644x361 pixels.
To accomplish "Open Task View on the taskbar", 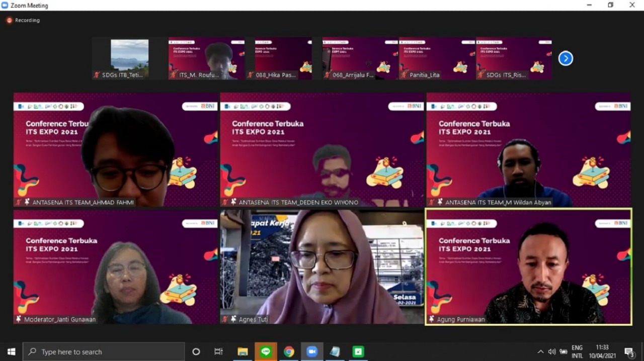I will tap(218, 351).
